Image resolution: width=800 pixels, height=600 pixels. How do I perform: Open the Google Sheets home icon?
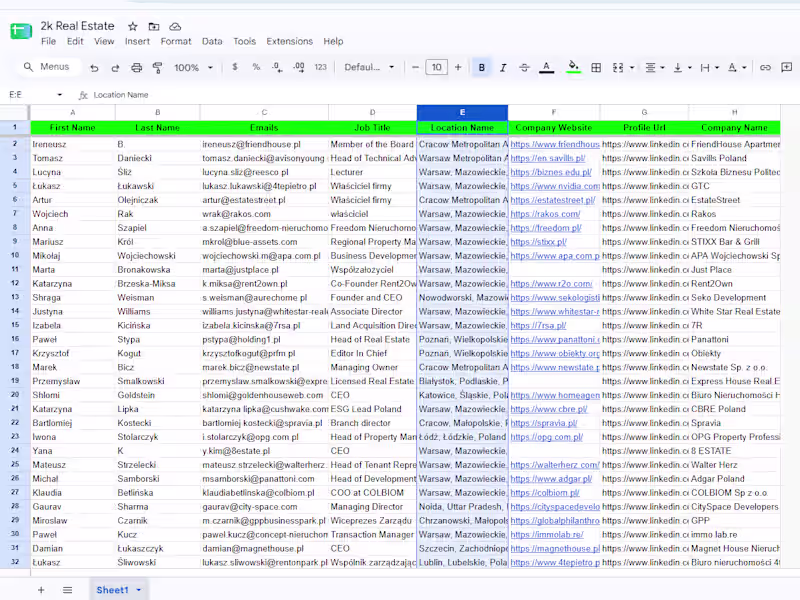tap(20, 32)
